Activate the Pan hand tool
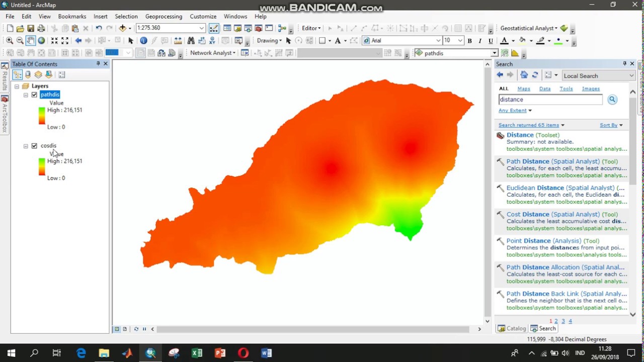The height and width of the screenshot is (362, 644). pyautogui.click(x=31, y=41)
